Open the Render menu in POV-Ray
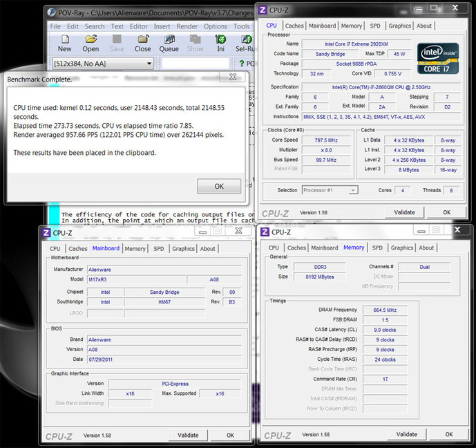The width and height of the screenshot is (476, 448). pyautogui.click(x=187, y=26)
